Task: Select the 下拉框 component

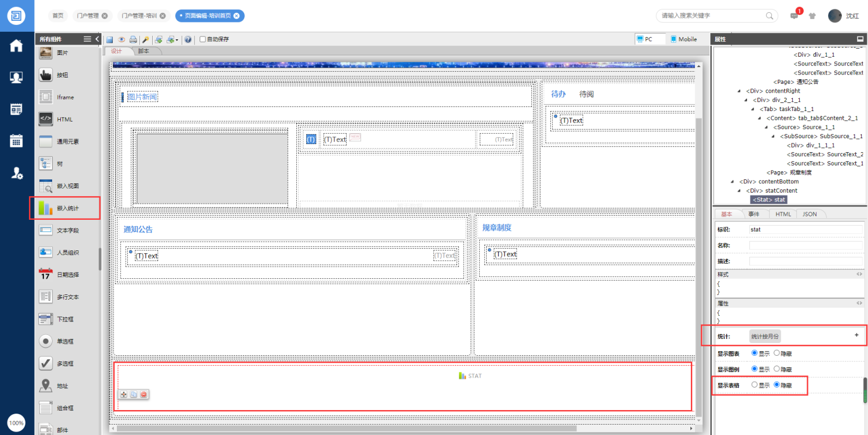Action: coord(65,319)
